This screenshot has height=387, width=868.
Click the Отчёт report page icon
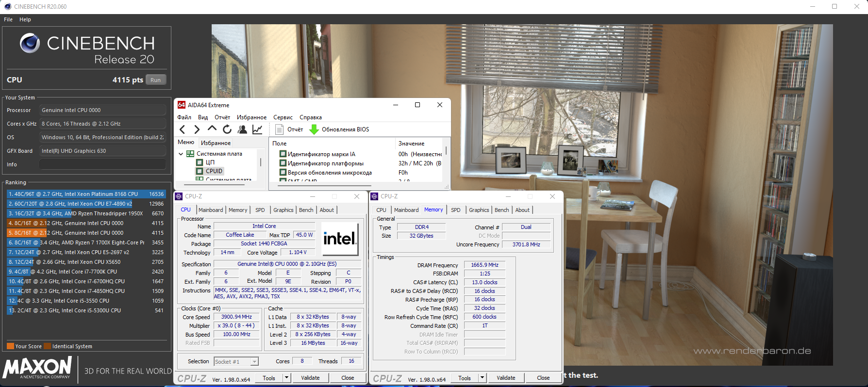(279, 129)
